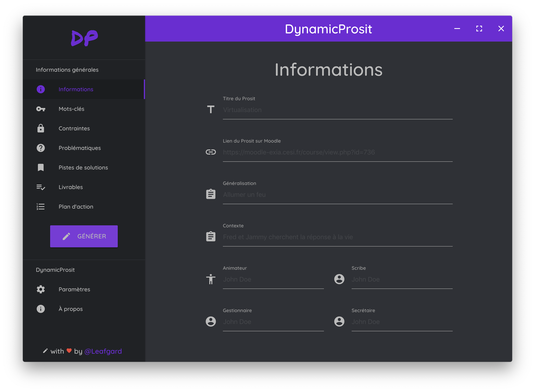Screen dimensions: 535x392
Task: Click the numbered list icon for Plan d'action
Action: 41,207
